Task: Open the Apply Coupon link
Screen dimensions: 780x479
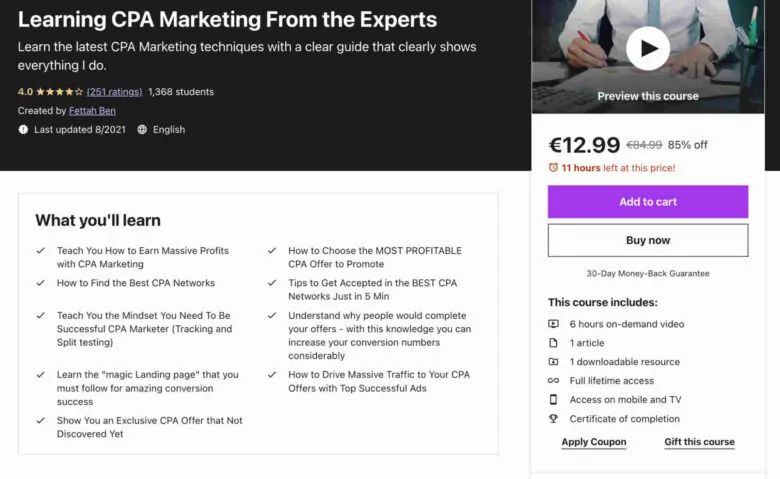Action: [594, 442]
